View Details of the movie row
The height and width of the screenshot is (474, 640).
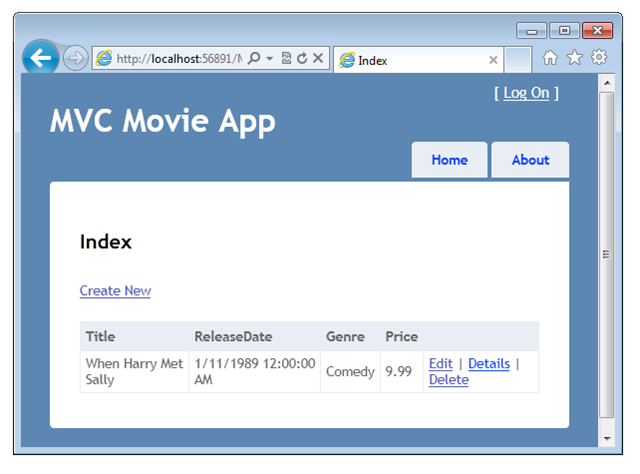point(489,364)
